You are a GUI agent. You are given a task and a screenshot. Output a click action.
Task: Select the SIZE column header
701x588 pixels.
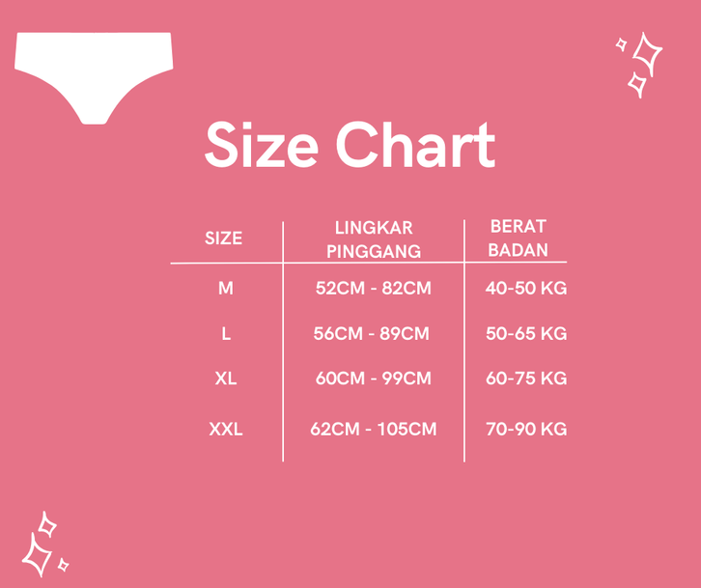pyautogui.click(x=224, y=238)
